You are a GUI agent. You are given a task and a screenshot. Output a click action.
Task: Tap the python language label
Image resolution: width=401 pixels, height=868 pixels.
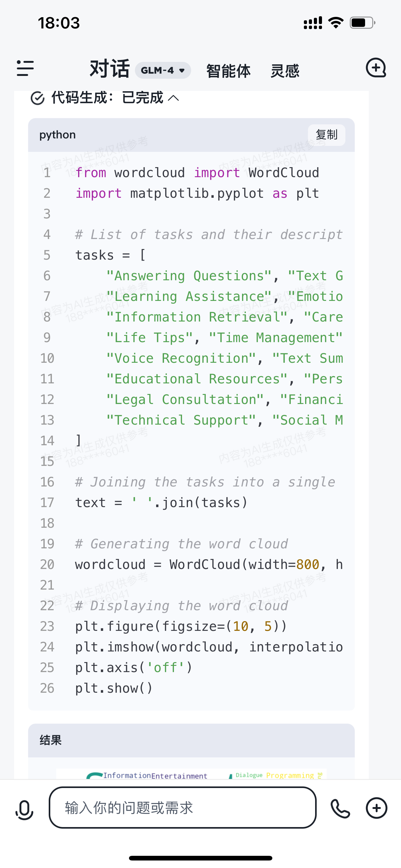coord(57,135)
